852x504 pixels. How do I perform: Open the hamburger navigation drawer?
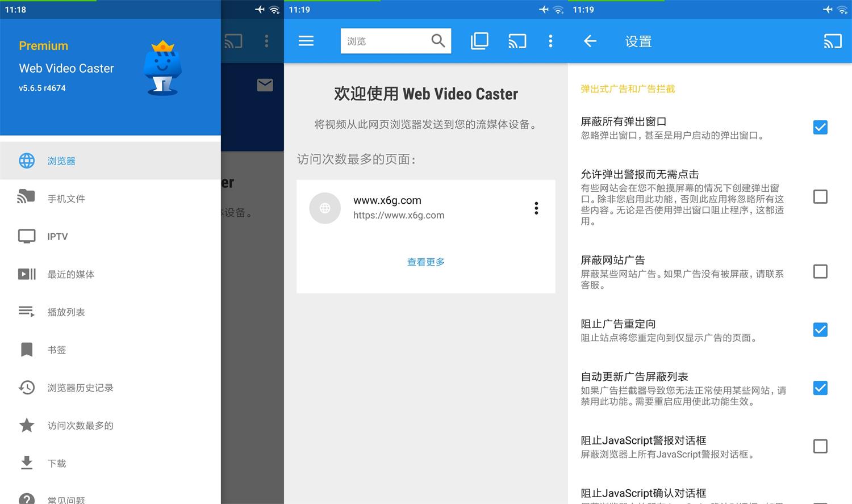tap(306, 40)
